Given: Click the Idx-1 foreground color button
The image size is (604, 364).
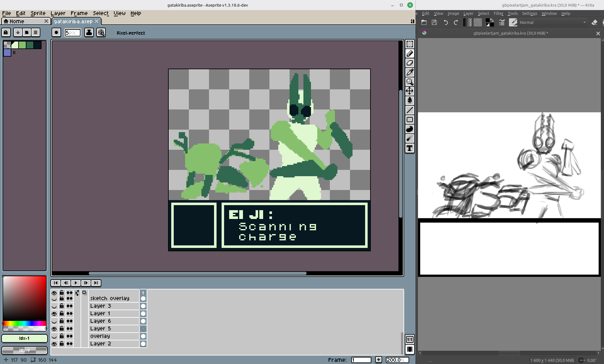Looking at the screenshot, I should (25, 338).
